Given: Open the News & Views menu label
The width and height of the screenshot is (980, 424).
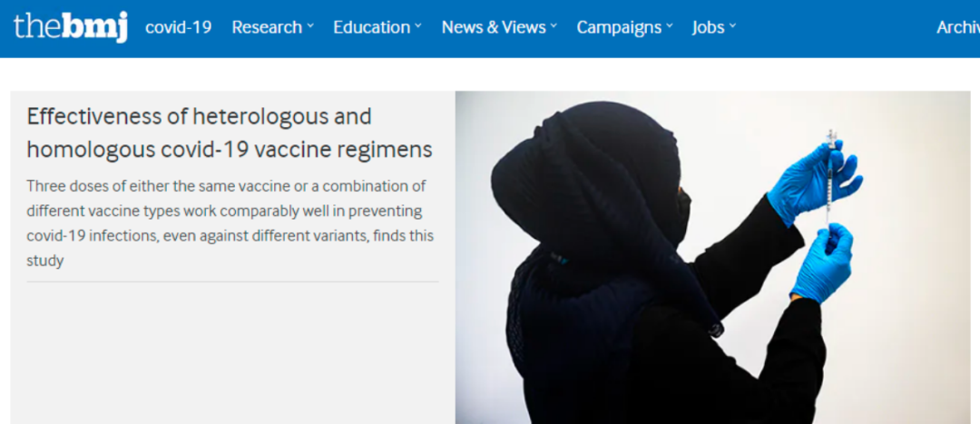Looking at the screenshot, I should click(x=494, y=27).
